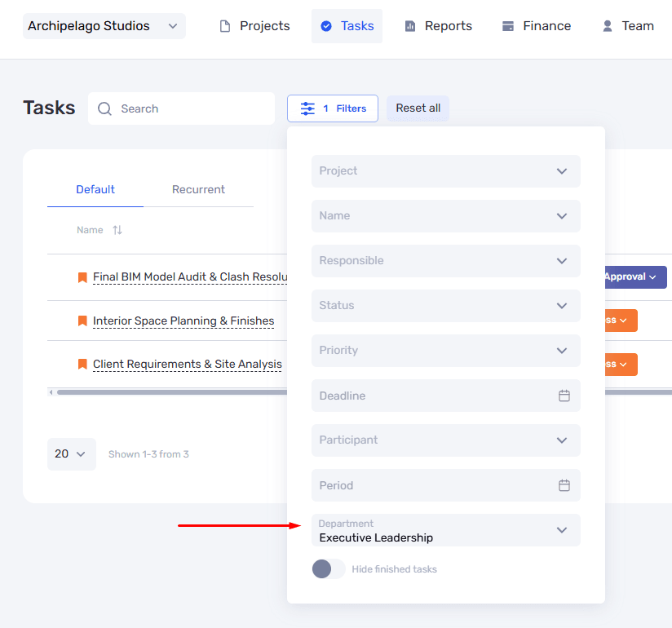Screen dimensions: 672x628
Task: Click bookmark icon for Client Requirements task
Action: point(82,364)
